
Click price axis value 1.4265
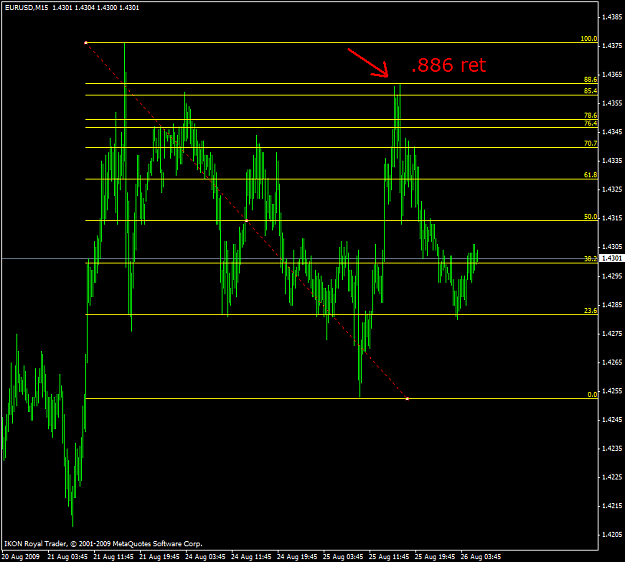pos(612,362)
